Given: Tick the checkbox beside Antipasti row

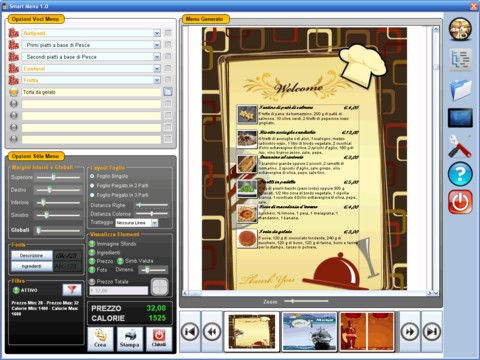Looking at the screenshot, I should (x=168, y=33).
